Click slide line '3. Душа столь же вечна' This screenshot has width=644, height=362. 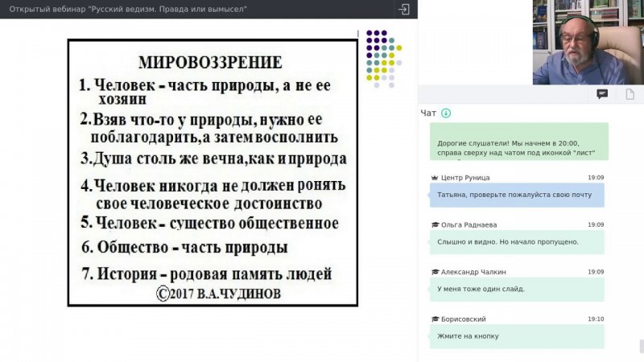[x=213, y=158]
